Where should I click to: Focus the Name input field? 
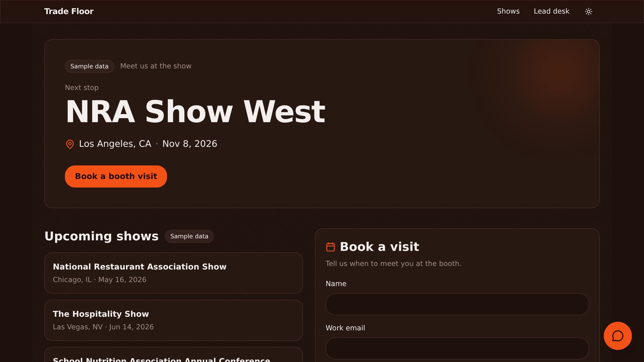[457, 304]
